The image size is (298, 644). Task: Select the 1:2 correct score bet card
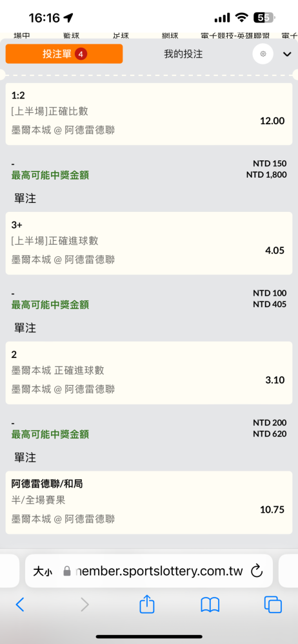coord(149,114)
